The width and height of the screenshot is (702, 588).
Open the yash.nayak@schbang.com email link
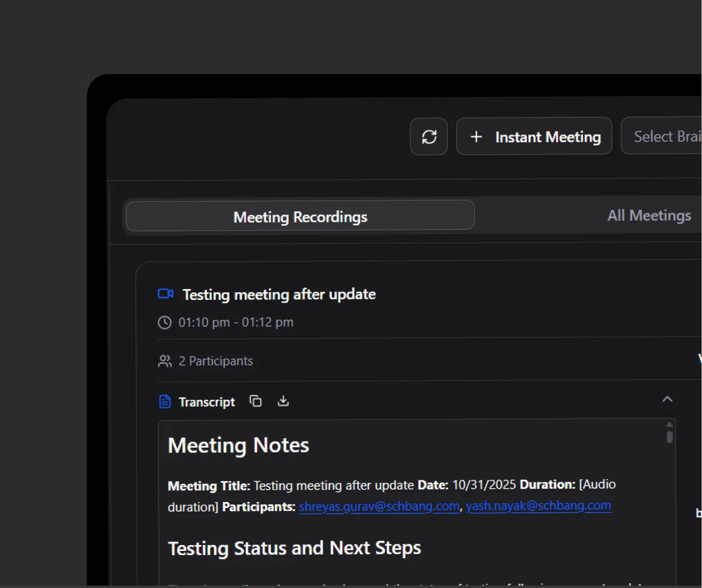[x=538, y=506]
